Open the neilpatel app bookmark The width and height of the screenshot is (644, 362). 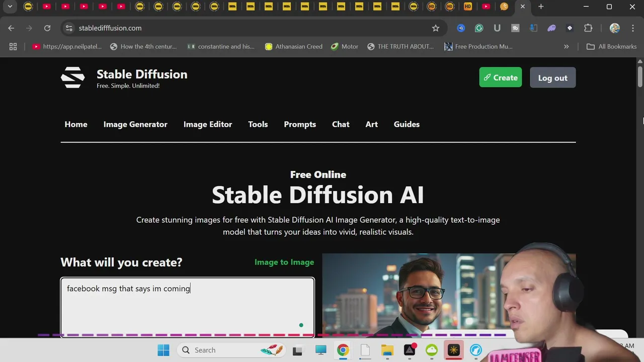coord(67,46)
